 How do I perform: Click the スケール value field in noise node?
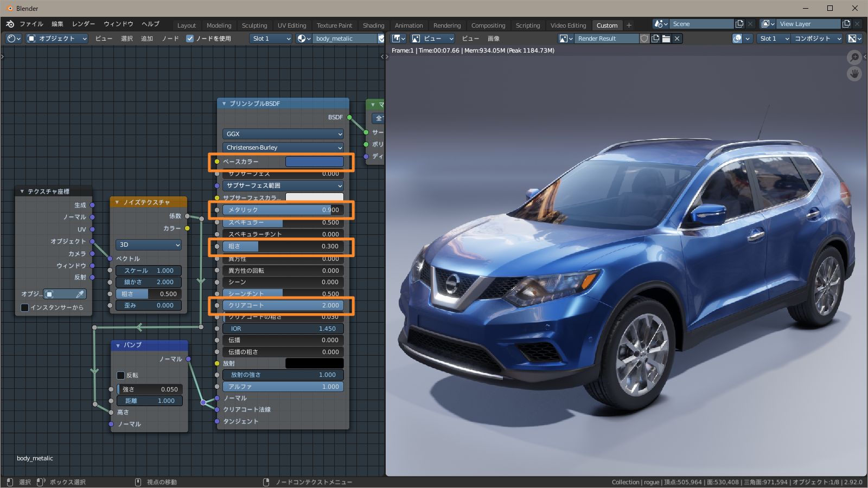pyautogui.click(x=149, y=271)
